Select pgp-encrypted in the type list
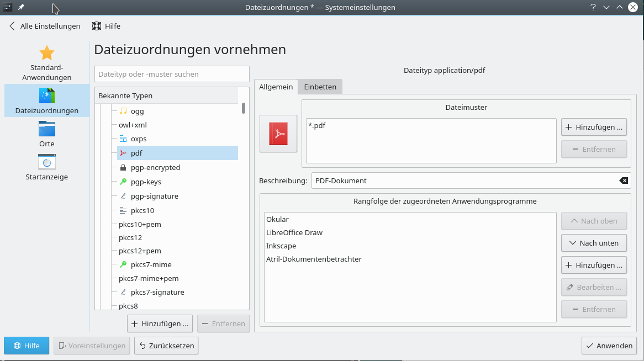Screen dimensions: 644x361 (x=155, y=167)
